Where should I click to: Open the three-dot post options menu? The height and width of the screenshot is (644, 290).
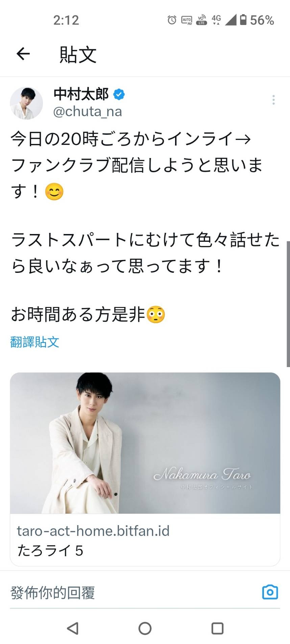[273, 100]
